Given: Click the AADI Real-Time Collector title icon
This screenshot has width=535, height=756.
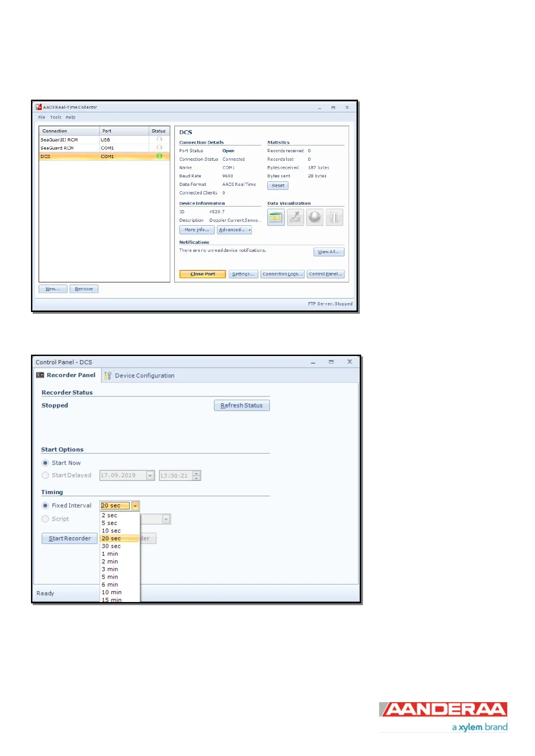Looking at the screenshot, I should coord(39,107).
